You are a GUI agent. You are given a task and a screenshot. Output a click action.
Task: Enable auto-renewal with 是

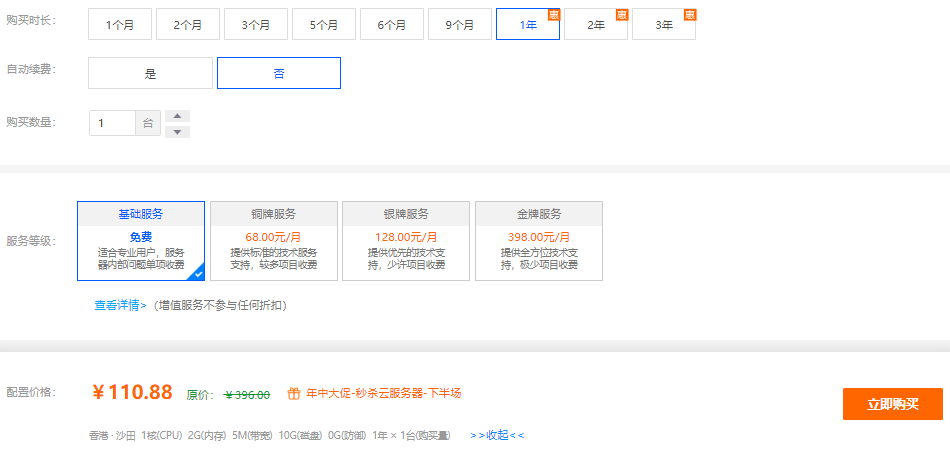[151, 73]
